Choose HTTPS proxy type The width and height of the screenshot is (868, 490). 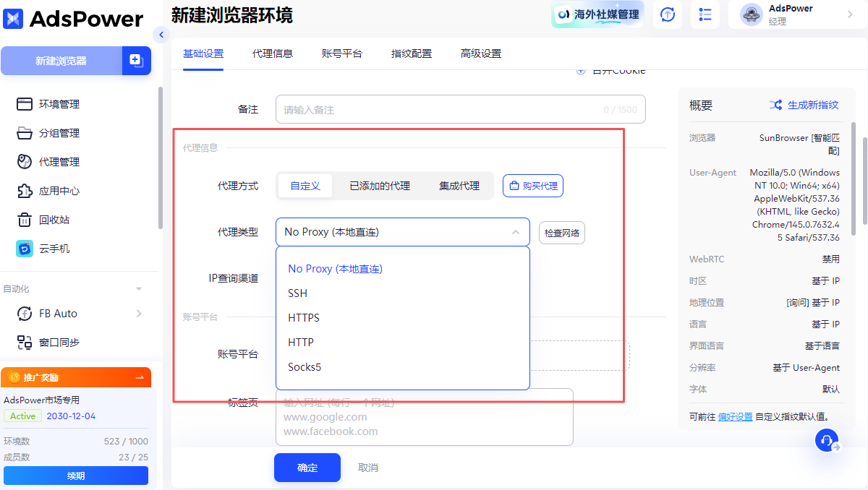403,318
